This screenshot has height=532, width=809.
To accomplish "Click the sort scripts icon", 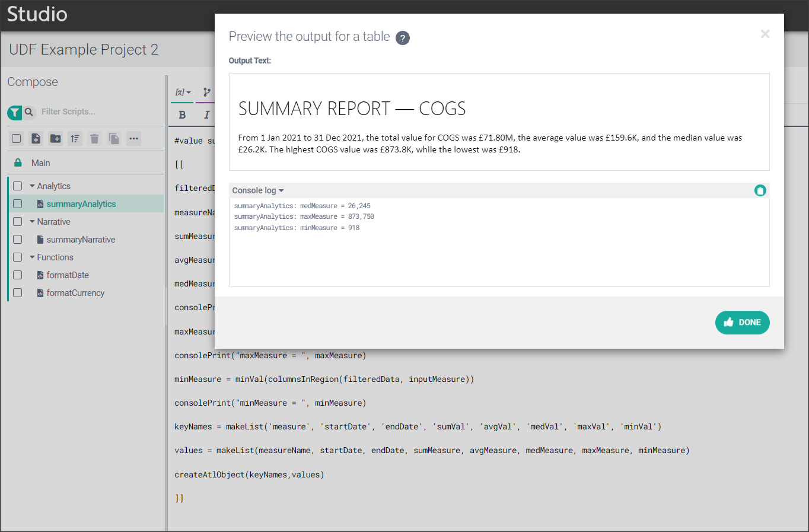I will tap(75, 139).
